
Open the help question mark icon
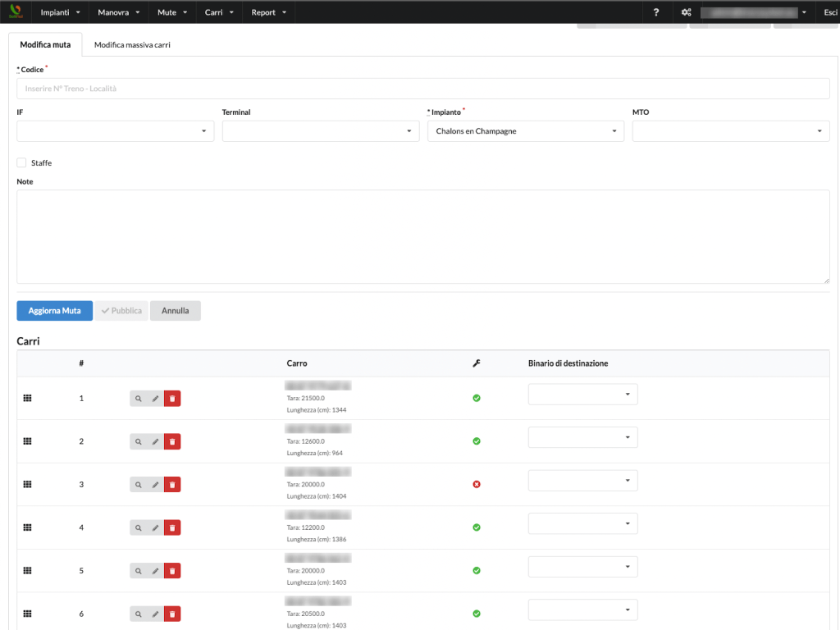pos(656,12)
